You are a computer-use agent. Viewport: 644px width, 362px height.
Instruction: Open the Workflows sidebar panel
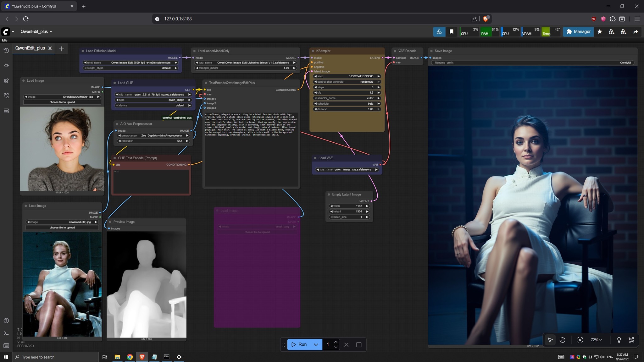click(x=6, y=111)
